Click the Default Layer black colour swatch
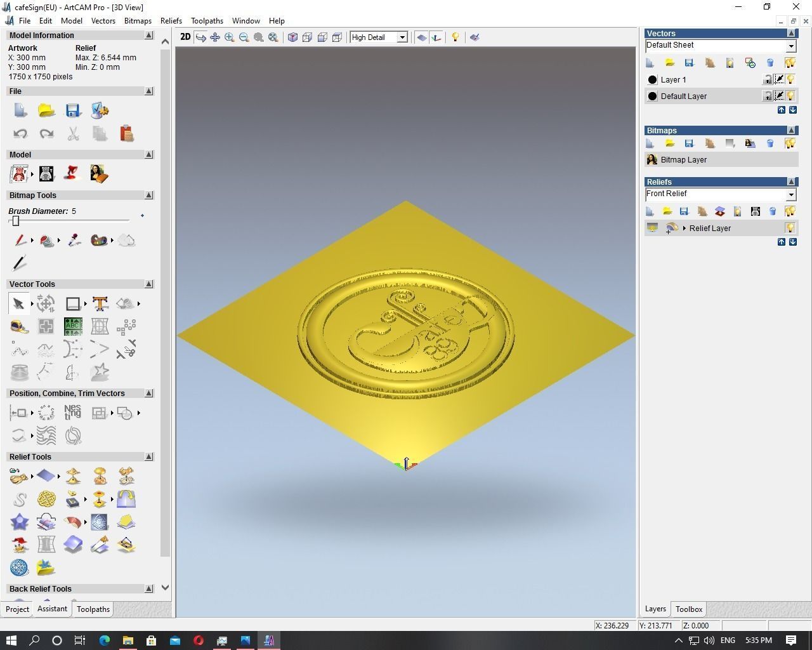 click(x=652, y=96)
